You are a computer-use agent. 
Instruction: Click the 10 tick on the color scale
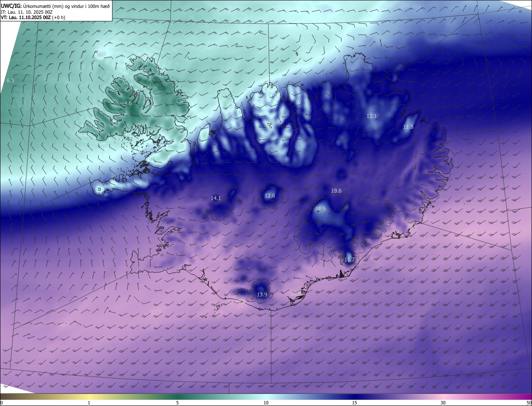tap(266, 403)
